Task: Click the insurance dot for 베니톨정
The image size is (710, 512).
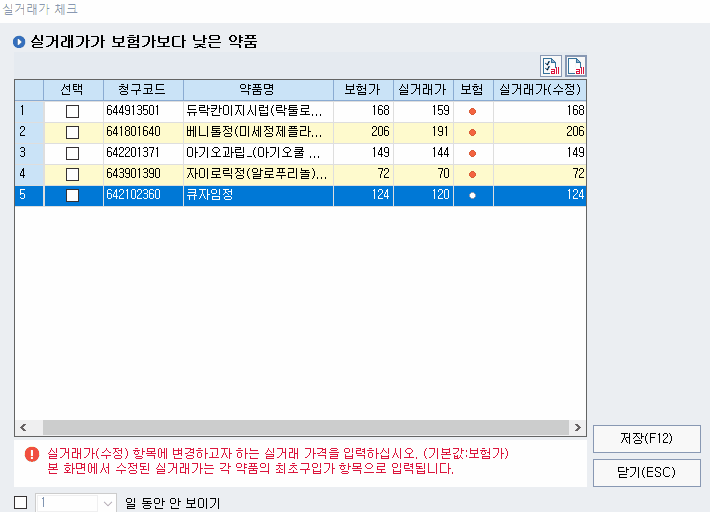Action: point(473,132)
